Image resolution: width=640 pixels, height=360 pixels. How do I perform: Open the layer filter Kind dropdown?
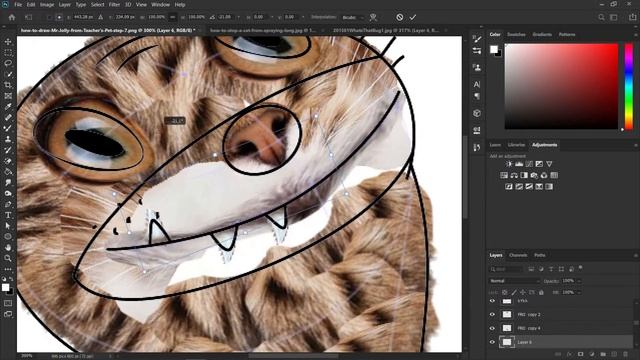pyautogui.click(x=506, y=269)
